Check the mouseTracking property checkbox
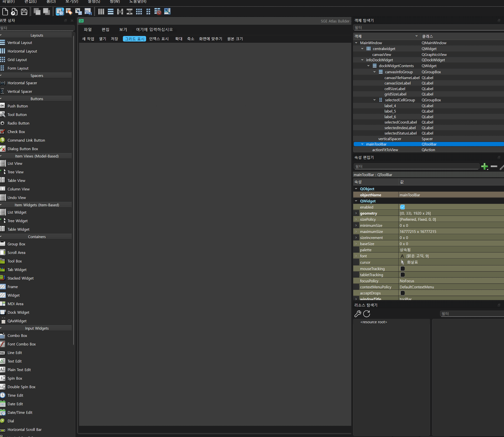504x437 pixels. (x=403, y=269)
